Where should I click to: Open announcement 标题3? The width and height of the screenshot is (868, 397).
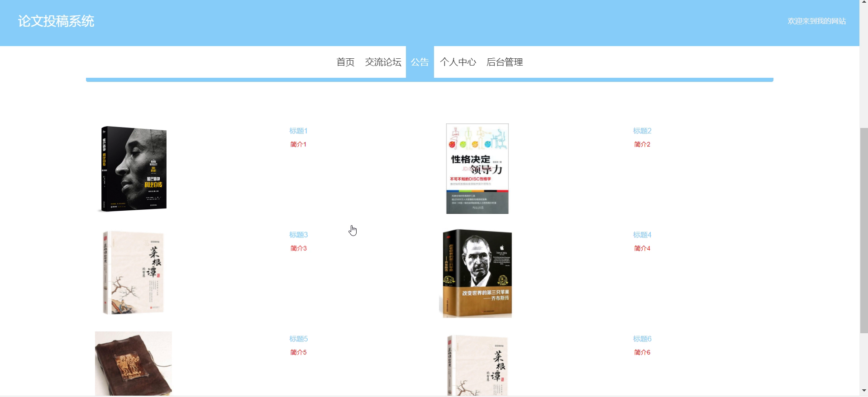tap(298, 235)
